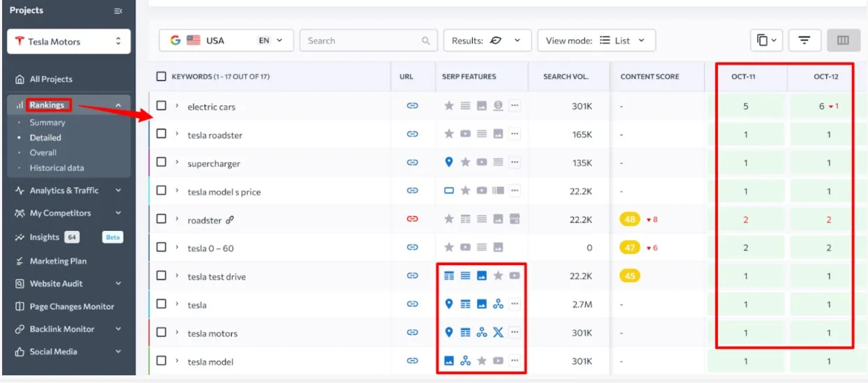Tick the checkbox for tesla roadster
868x383 pixels.
[161, 134]
